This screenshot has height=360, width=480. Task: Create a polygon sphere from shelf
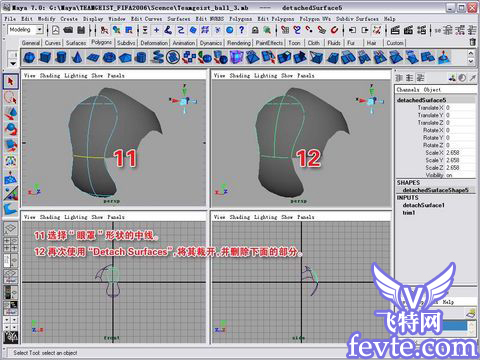[x=29, y=57]
